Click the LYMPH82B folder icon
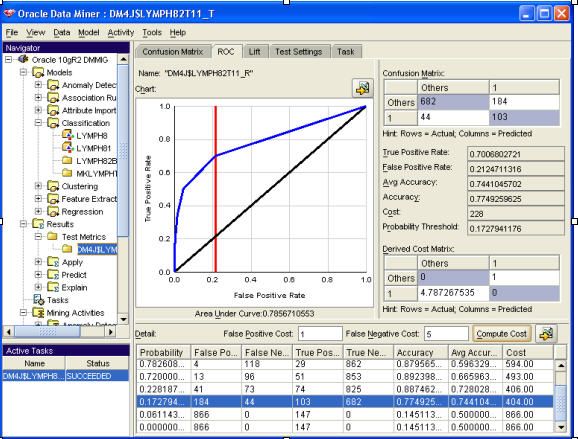Image resolution: width=578 pixels, height=439 pixels. tap(67, 161)
